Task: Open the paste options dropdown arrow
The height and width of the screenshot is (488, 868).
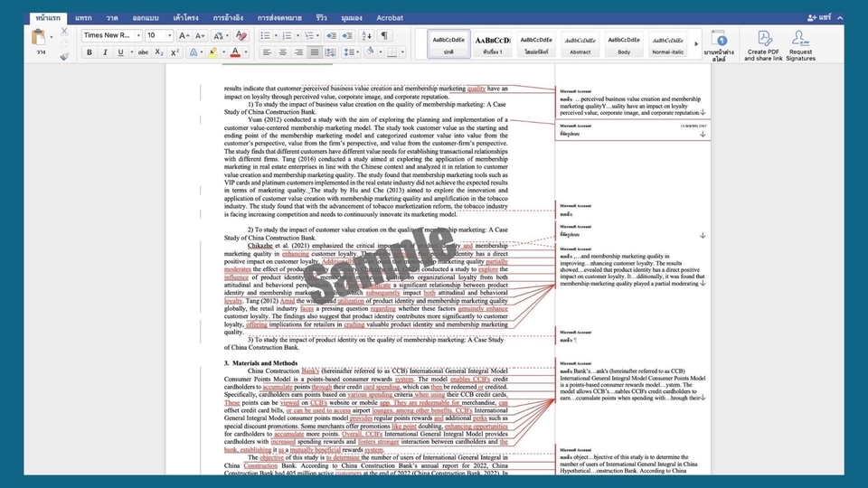Action: (52, 38)
